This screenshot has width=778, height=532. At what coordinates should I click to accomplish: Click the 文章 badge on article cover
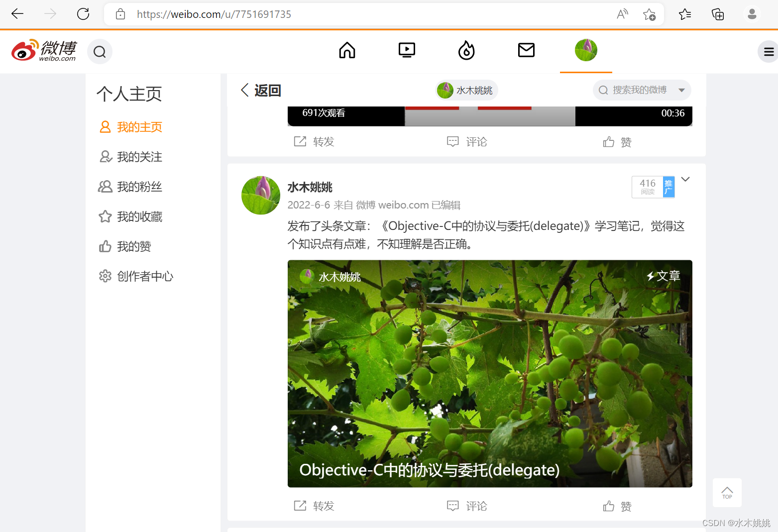[x=663, y=276]
